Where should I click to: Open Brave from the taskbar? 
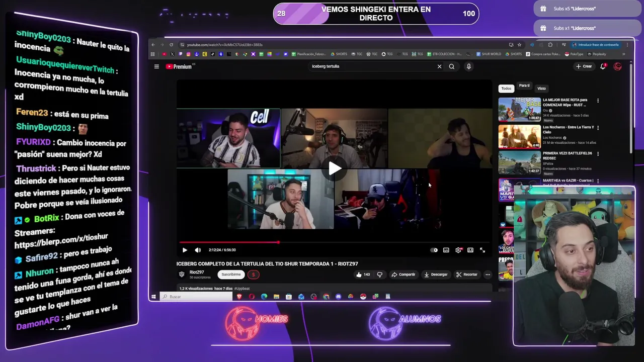tap(239, 297)
